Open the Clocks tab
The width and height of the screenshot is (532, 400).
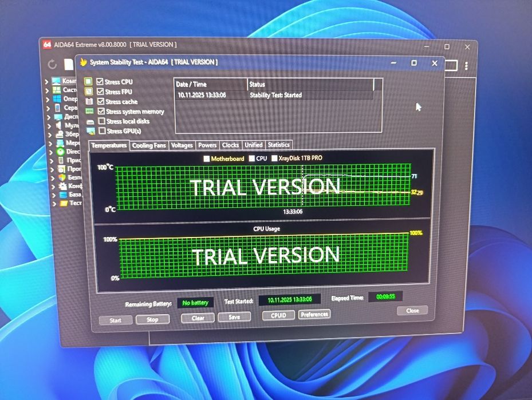pyautogui.click(x=231, y=145)
